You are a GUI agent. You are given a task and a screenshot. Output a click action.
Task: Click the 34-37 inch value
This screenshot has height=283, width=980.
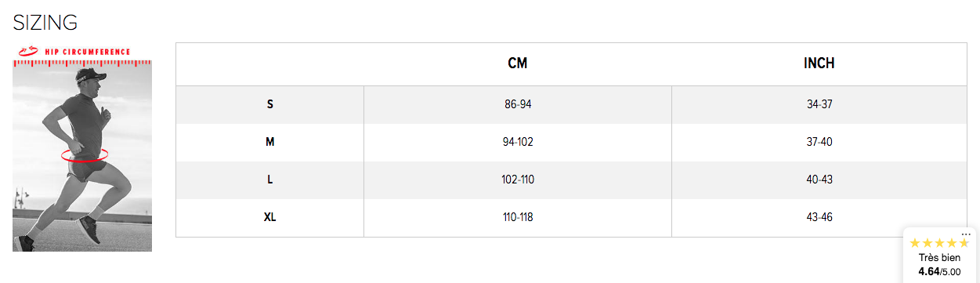819,104
